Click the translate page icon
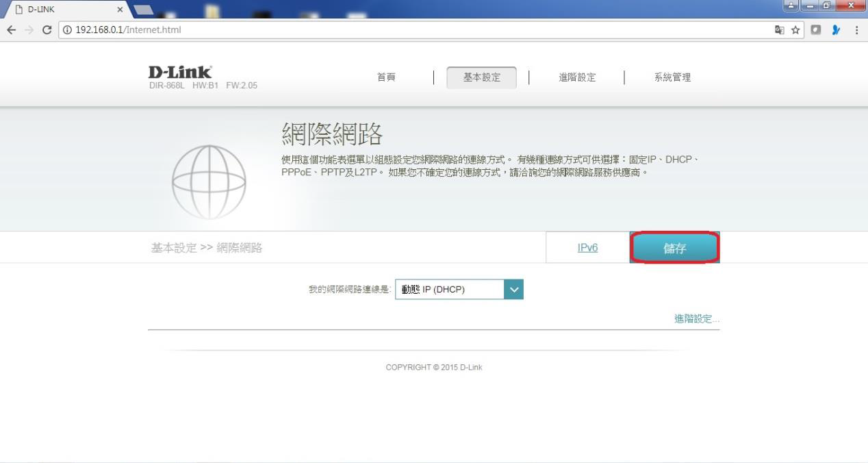 pos(779,30)
